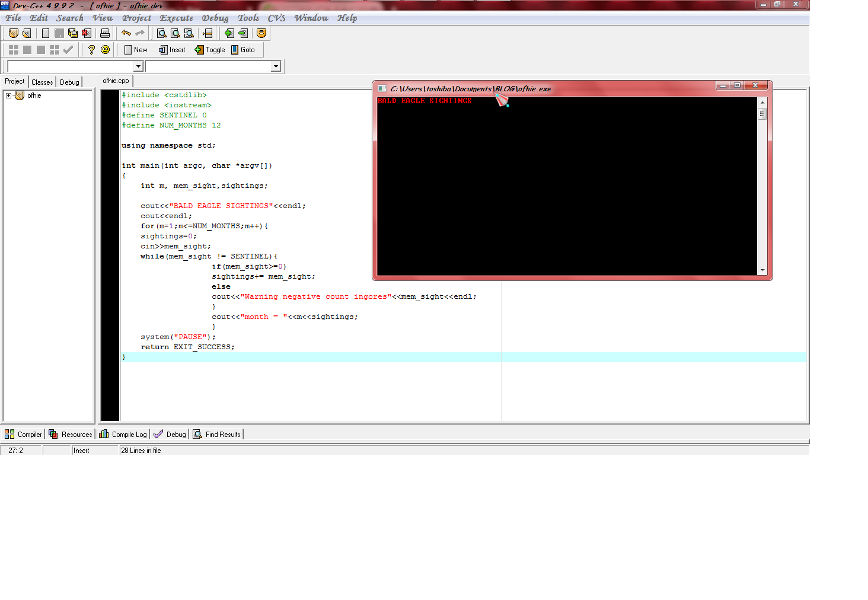Open the Execute menu
The height and width of the screenshot is (600, 868).
pos(176,18)
